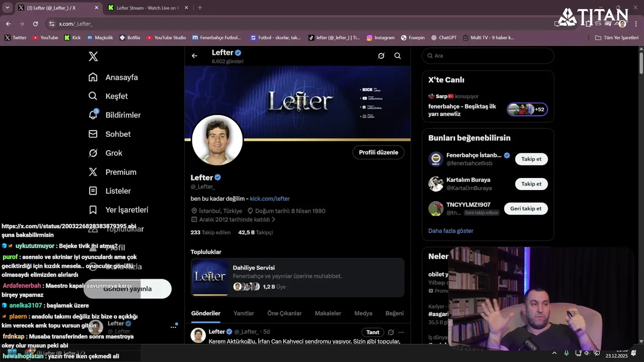Follow Fenerbahçe İstanbul with Takip et
The image size is (644, 362).
coord(531,159)
